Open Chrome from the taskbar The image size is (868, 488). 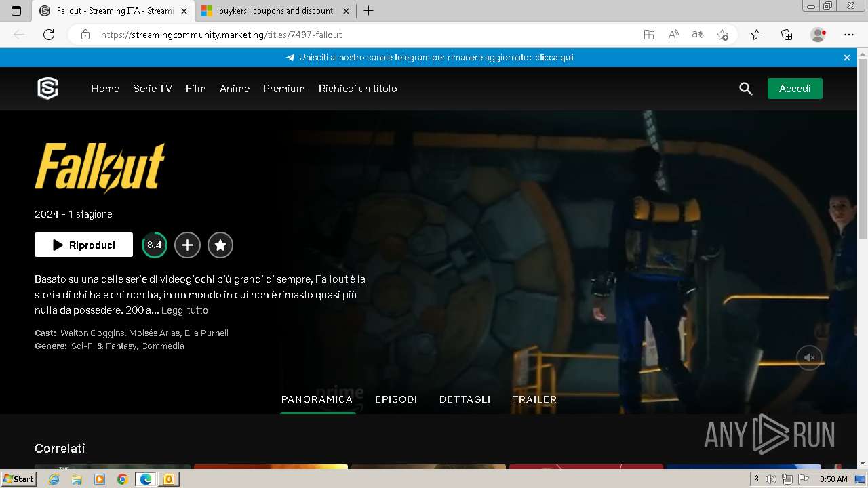(122, 479)
